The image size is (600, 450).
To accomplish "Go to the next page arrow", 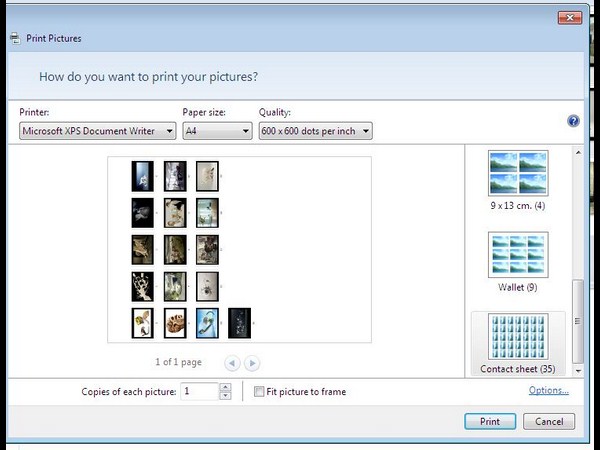I will coord(252,363).
